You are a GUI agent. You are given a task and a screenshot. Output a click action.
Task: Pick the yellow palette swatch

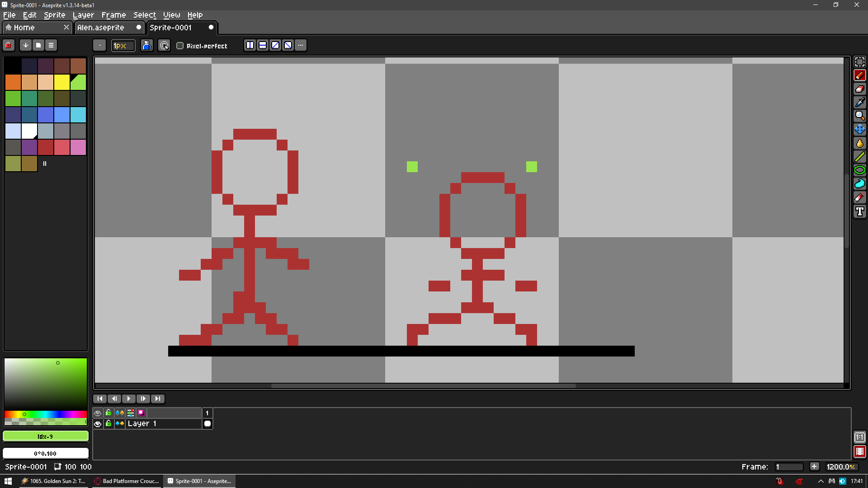coord(62,82)
